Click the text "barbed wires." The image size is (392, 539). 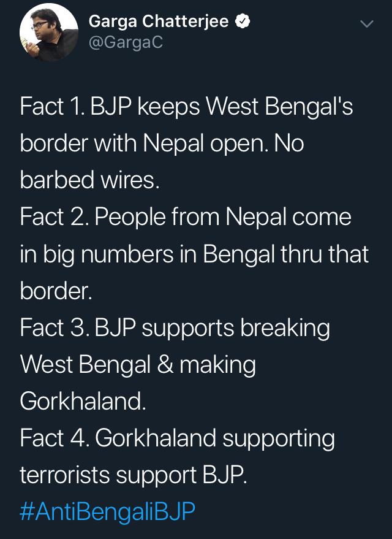click(x=89, y=180)
